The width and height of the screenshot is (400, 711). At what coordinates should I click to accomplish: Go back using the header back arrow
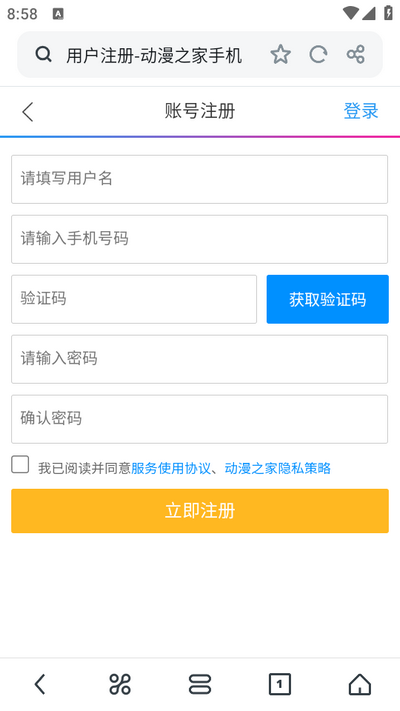tap(28, 112)
